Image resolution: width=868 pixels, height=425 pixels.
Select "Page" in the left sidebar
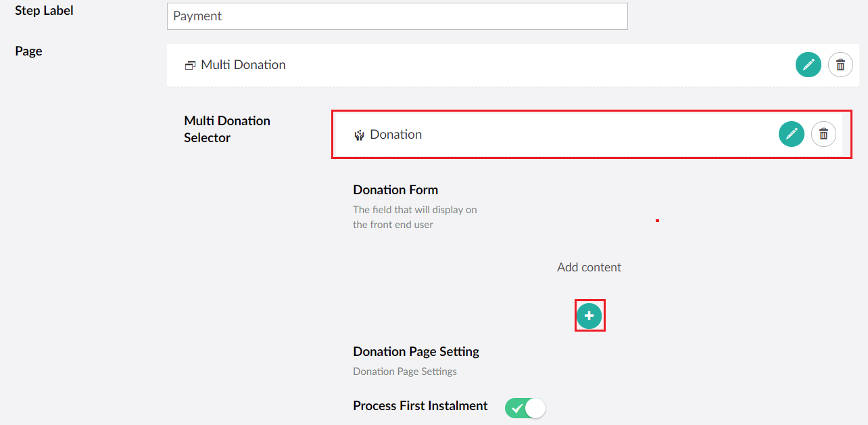27,51
